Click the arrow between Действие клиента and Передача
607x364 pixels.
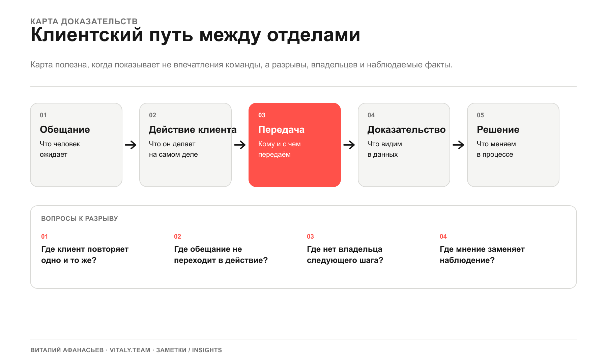240,145
